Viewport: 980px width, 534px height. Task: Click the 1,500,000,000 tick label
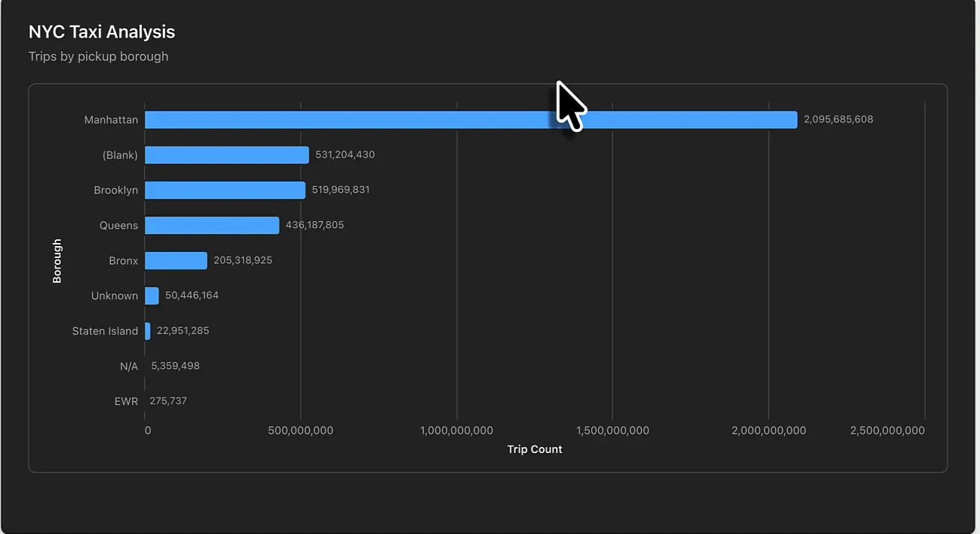coord(612,430)
